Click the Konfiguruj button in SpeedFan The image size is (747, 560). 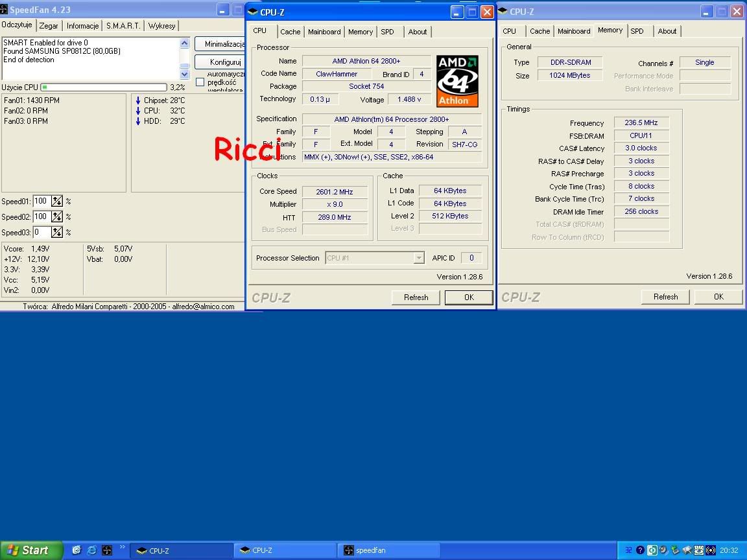(x=220, y=62)
